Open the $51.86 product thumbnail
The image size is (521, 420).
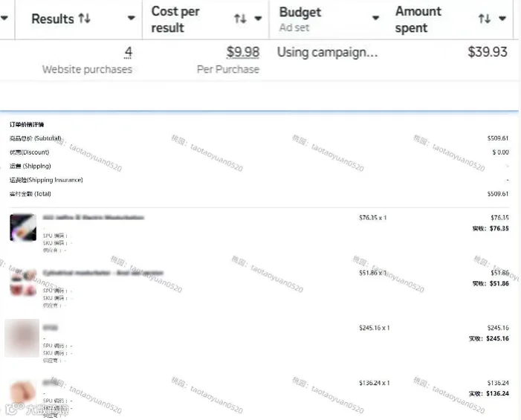23,282
